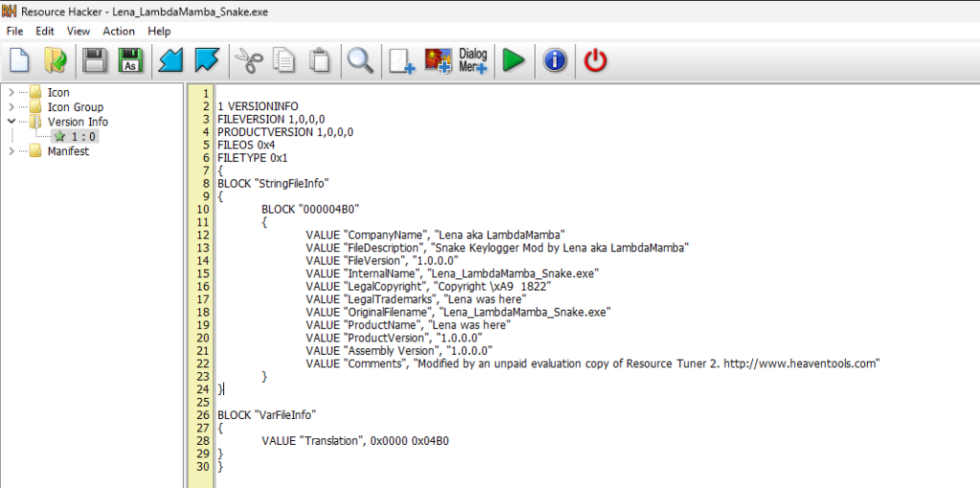
Task: Click the "InternalName" value line
Action: point(453,273)
